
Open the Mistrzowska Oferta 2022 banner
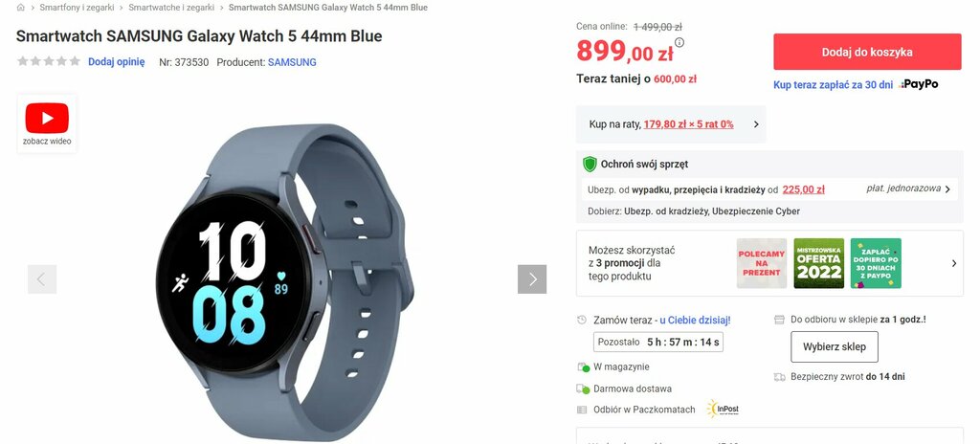coord(819,263)
